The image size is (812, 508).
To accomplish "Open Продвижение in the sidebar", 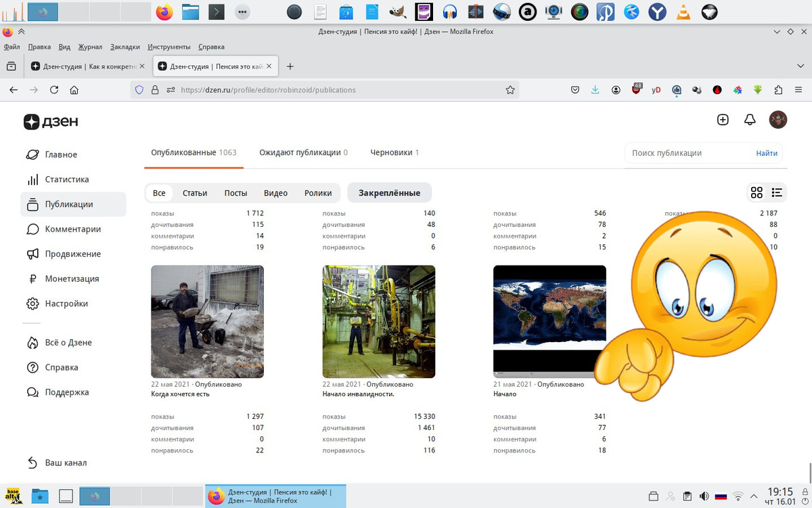I will pos(72,254).
